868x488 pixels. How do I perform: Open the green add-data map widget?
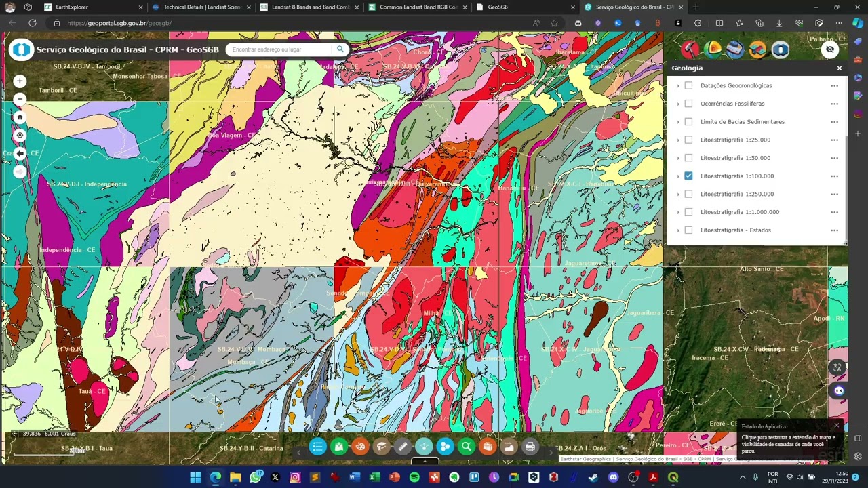click(x=338, y=446)
